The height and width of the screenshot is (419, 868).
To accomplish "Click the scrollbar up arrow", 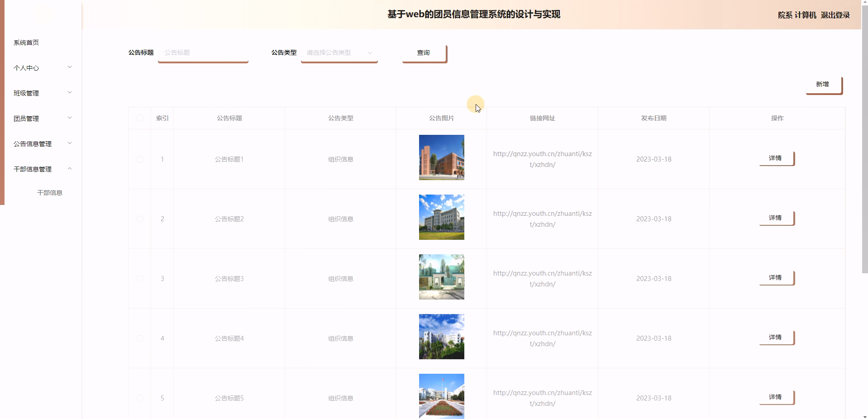I will [x=864, y=3].
